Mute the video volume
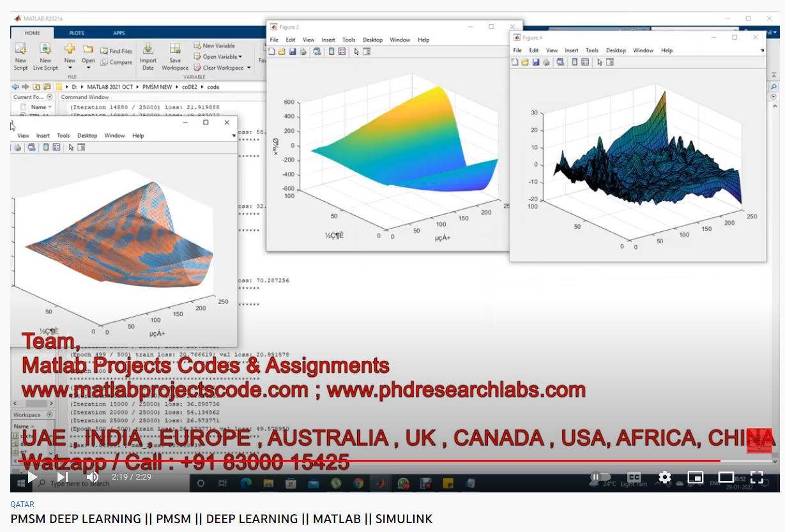The height and width of the screenshot is (532, 785). [x=92, y=477]
